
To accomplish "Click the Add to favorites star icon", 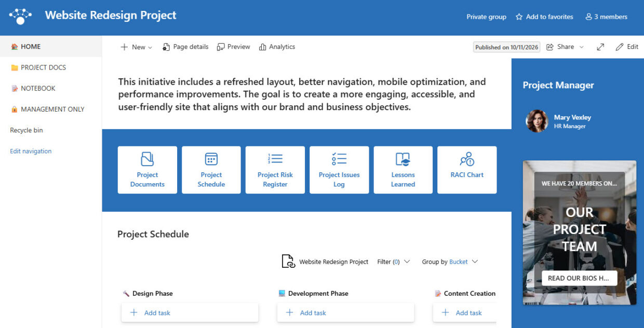I will pyautogui.click(x=519, y=17).
